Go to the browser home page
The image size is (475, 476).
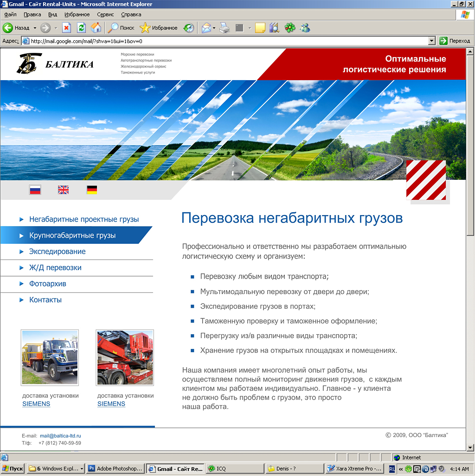(x=96, y=28)
